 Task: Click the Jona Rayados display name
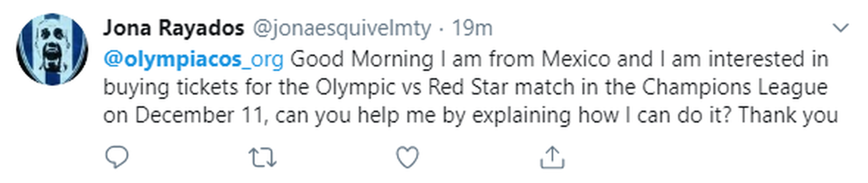pyautogui.click(x=174, y=28)
